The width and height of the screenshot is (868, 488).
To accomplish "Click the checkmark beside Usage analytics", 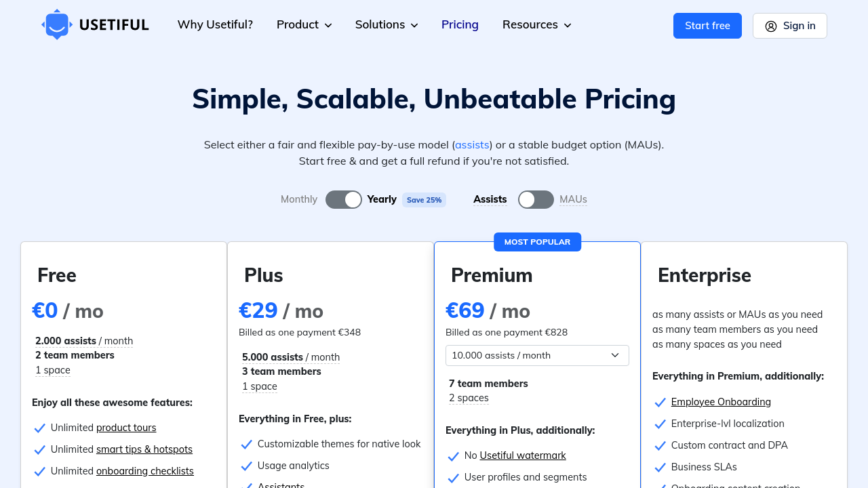I will 247,466.
